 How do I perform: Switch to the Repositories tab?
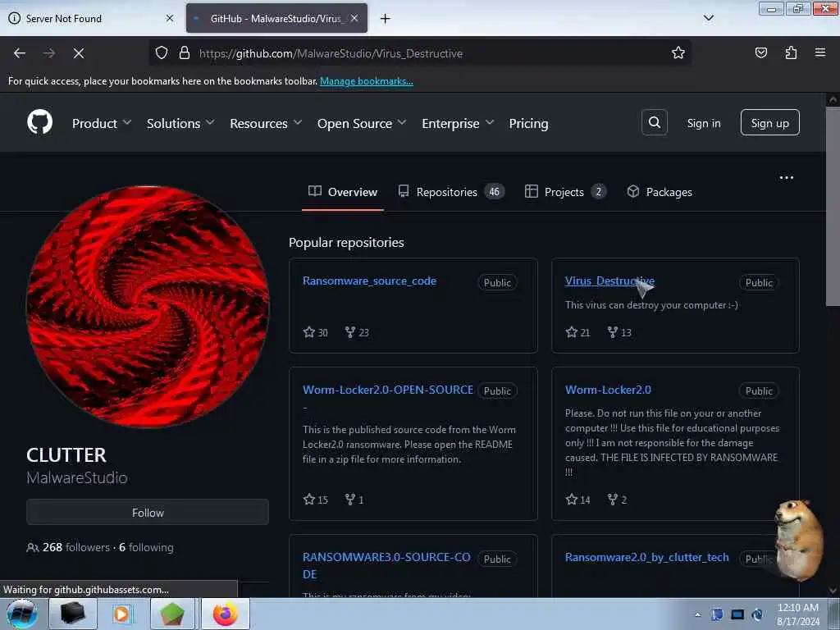coord(451,192)
